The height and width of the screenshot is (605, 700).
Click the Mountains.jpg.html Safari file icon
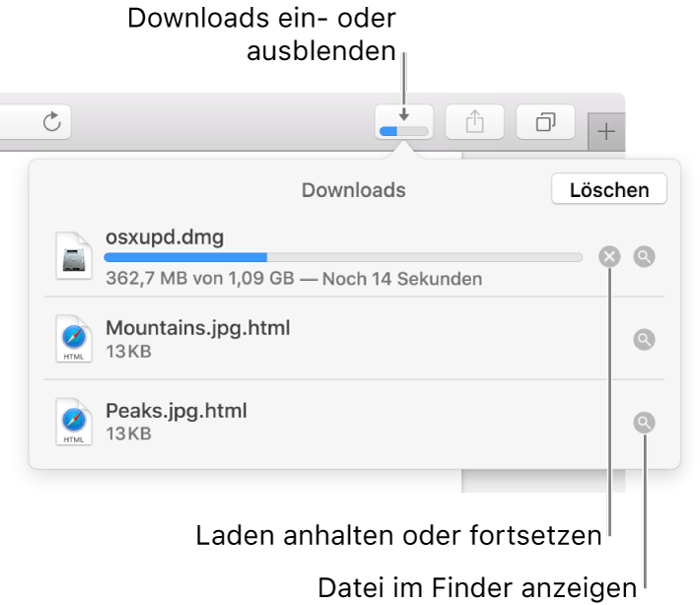[x=74, y=339]
